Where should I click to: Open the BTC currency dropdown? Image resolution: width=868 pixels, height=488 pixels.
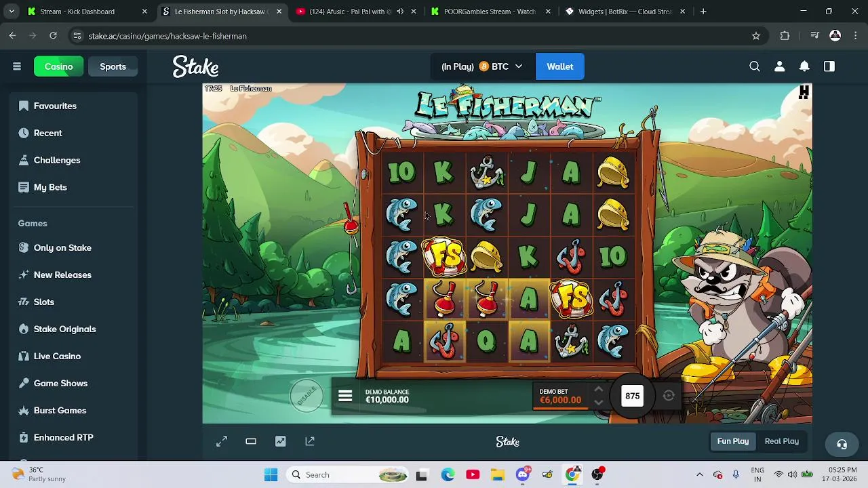482,66
